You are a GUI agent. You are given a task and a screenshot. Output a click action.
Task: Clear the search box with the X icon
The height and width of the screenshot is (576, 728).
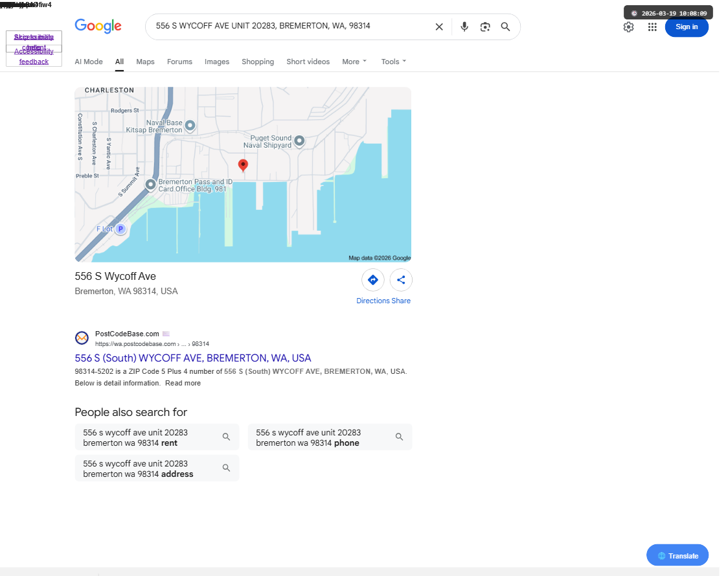click(438, 27)
